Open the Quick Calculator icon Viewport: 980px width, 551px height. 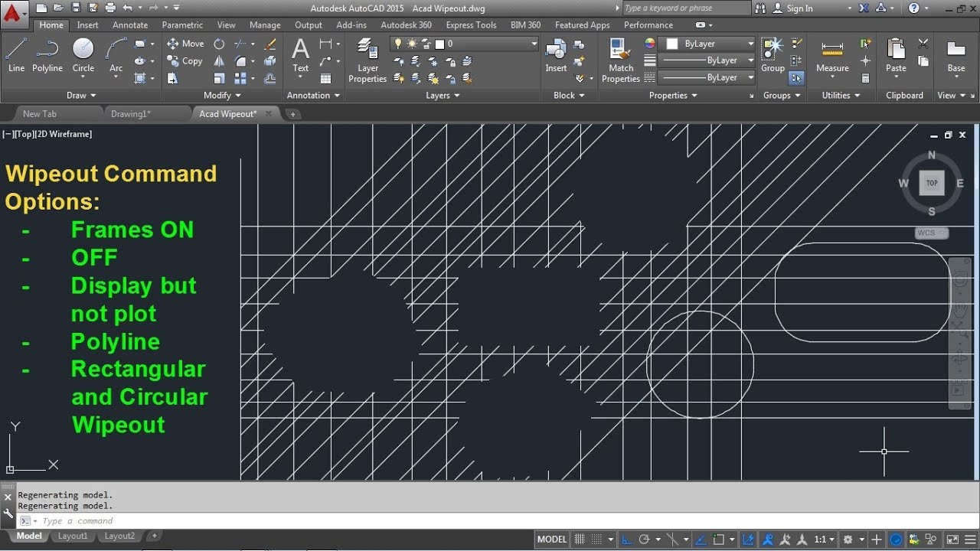(x=866, y=78)
